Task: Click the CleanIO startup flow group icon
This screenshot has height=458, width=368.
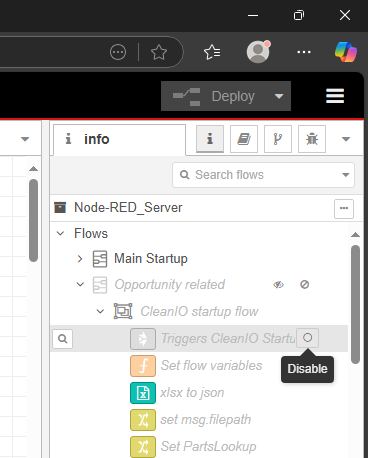Action: click(x=123, y=311)
